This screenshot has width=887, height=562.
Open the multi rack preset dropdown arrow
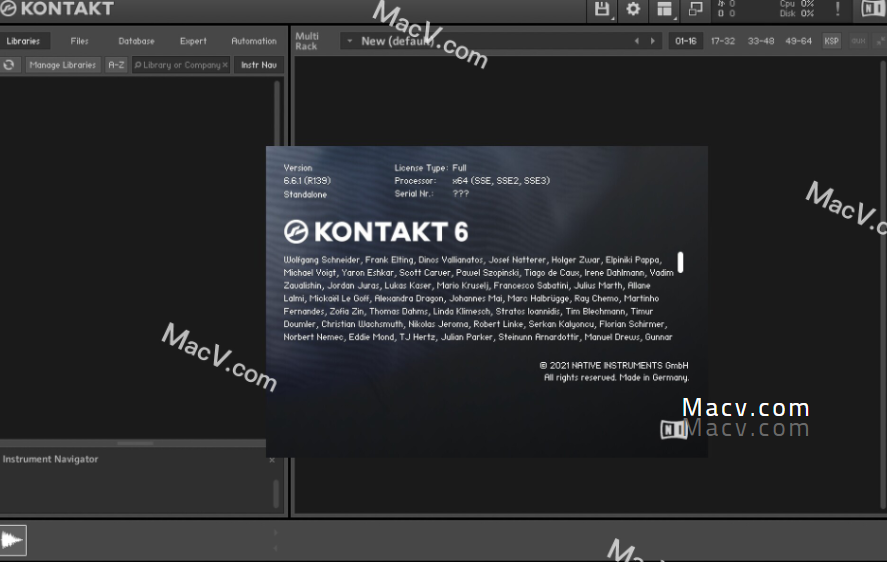tap(350, 41)
